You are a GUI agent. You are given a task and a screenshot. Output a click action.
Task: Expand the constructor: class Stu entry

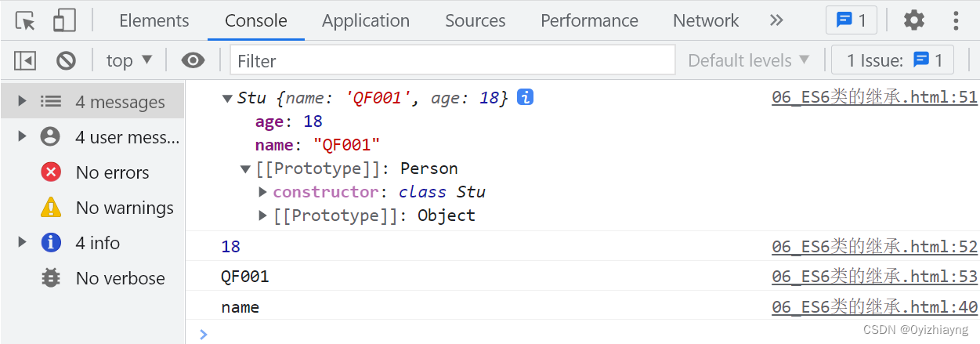click(x=263, y=192)
